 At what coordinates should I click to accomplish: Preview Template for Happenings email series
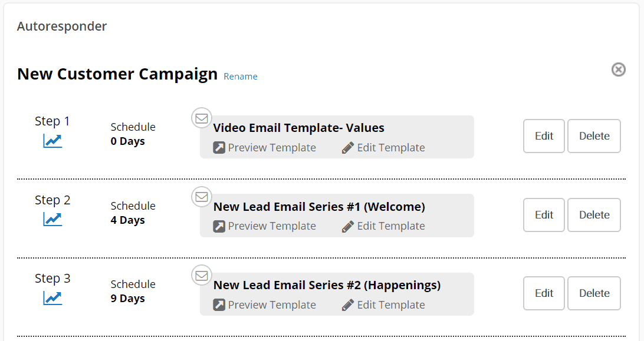[264, 305]
